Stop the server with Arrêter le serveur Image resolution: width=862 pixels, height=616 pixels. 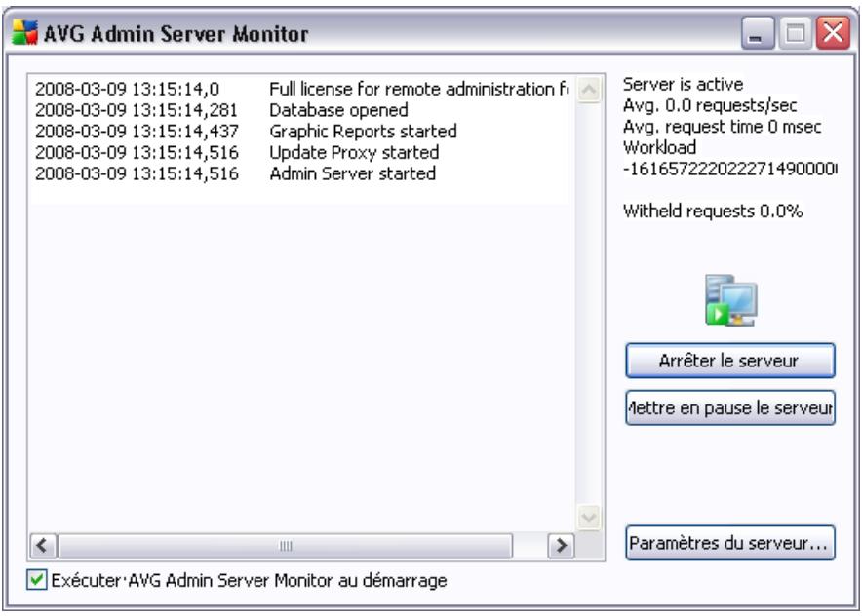[x=730, y=361]
